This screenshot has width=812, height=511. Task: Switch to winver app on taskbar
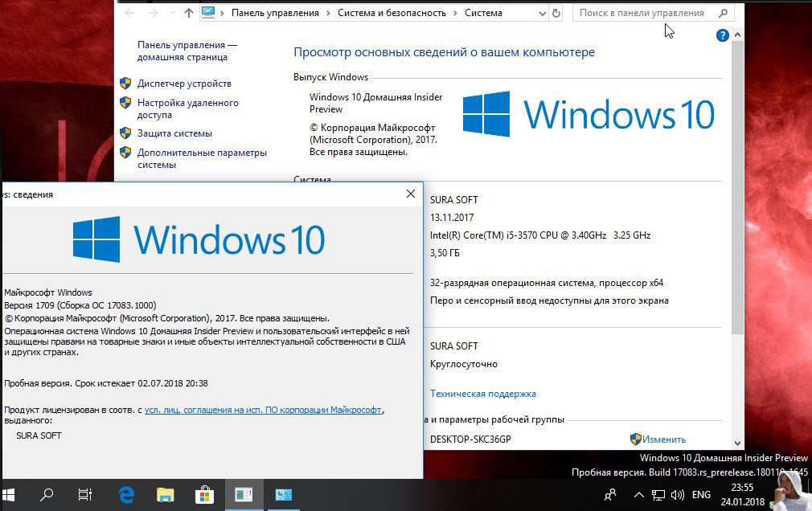[x=244, y=495]
